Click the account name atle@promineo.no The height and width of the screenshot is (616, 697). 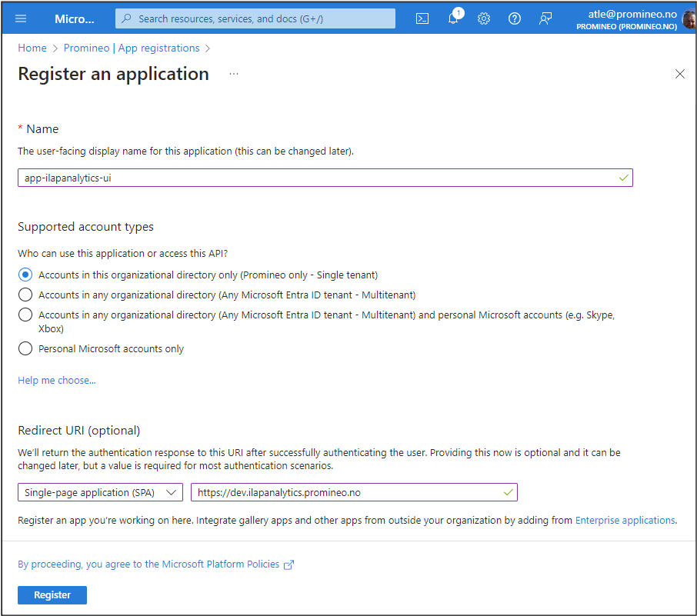(x=632, y=14)
